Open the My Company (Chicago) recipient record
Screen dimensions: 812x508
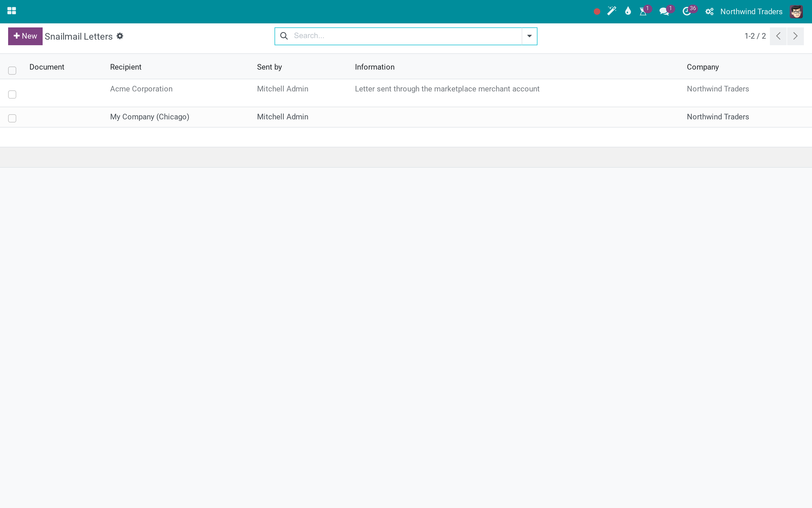click(x=150, y=117)
